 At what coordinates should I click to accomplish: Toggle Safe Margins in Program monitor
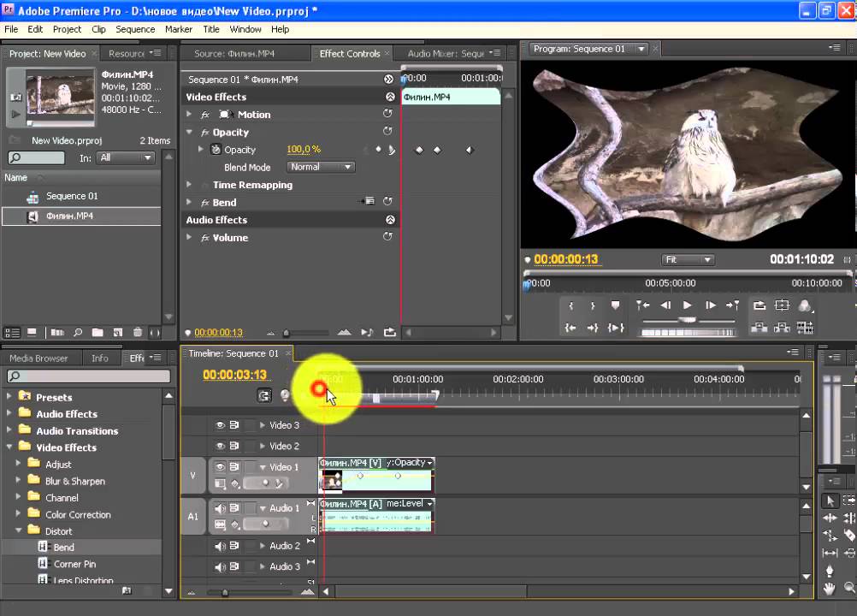tap(782, 305)
